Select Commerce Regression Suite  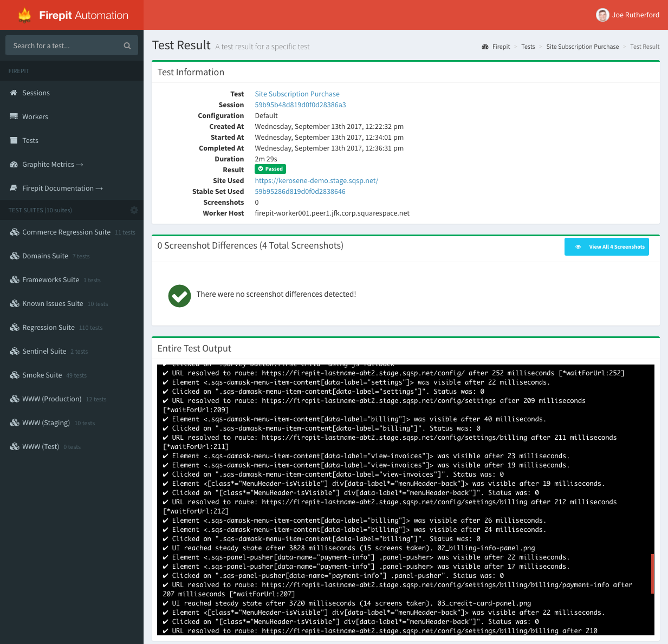pos(72,232)
